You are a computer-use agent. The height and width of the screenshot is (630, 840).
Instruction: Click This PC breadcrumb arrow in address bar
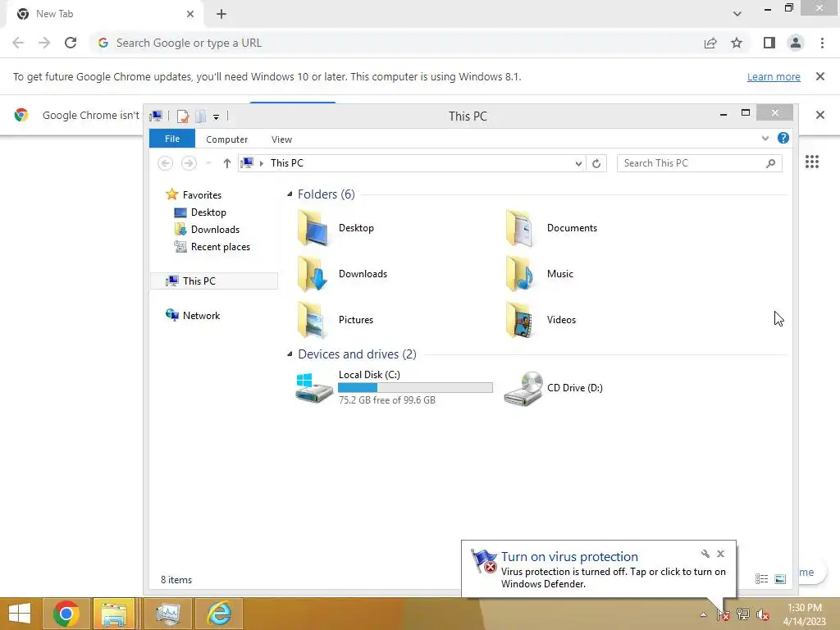[x=262, y=163]
